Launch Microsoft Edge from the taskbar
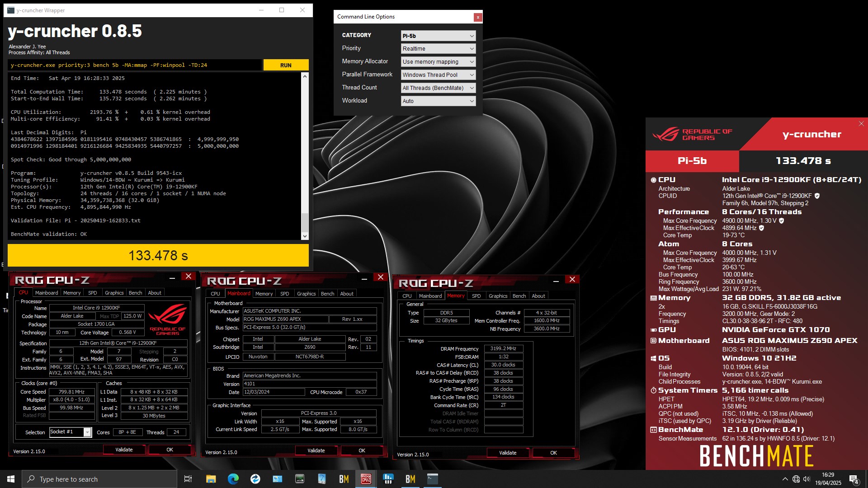 point(233,479)
